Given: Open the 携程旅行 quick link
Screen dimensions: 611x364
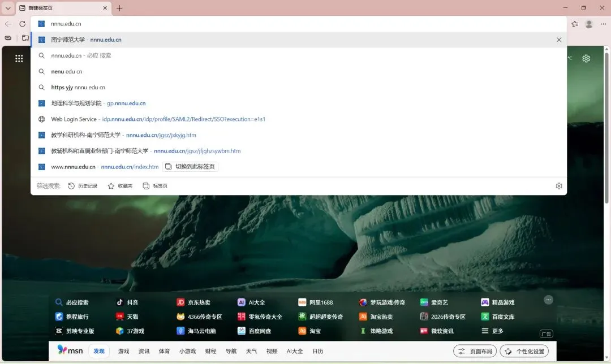Looking at the screenshot, I should (72, 317).
